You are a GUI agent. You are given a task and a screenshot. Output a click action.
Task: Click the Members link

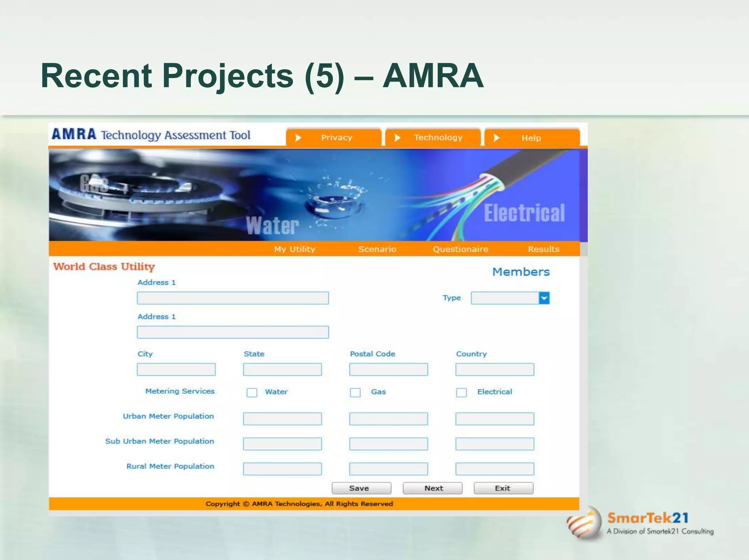point(521,272)
